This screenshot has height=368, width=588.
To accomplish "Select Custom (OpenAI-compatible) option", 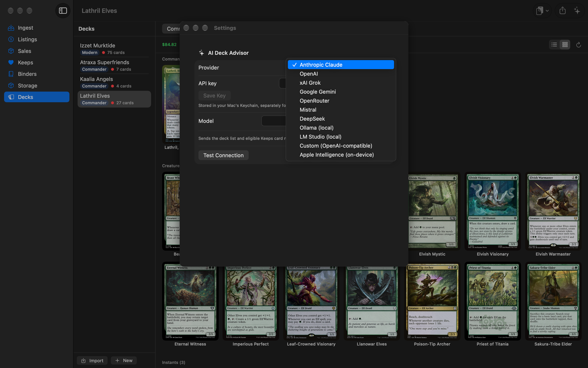I will (341, 146).
